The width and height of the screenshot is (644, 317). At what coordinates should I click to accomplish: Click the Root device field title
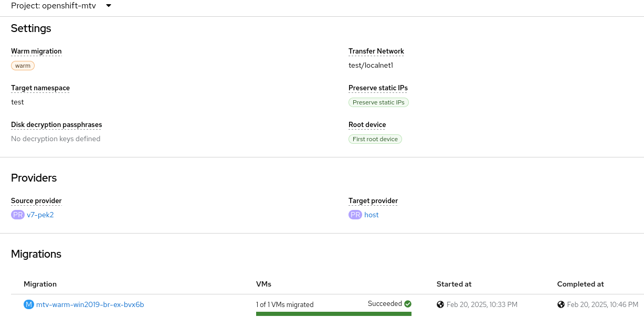click(367, 124)
